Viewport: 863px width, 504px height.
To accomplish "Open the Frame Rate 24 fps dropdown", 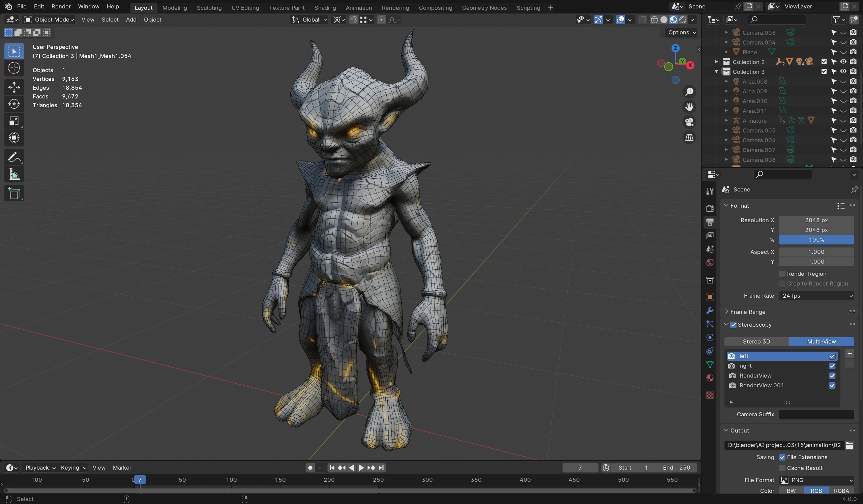I will [x=816, y=296].
